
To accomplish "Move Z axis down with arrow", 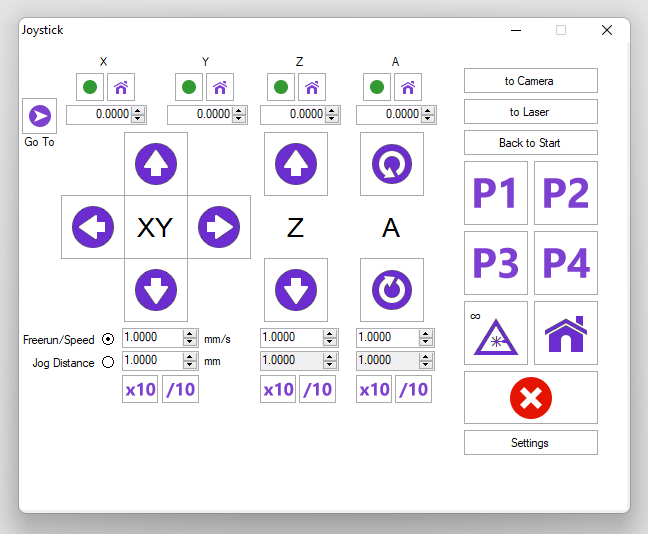I will (295, 290).
